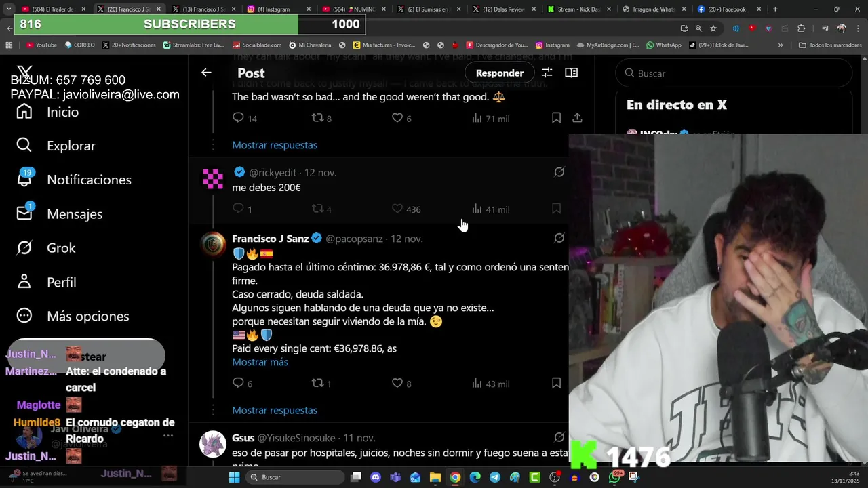Open WhatsApp bookmark in bookmarks bar
868x488 pixels.
click(664, 45)
